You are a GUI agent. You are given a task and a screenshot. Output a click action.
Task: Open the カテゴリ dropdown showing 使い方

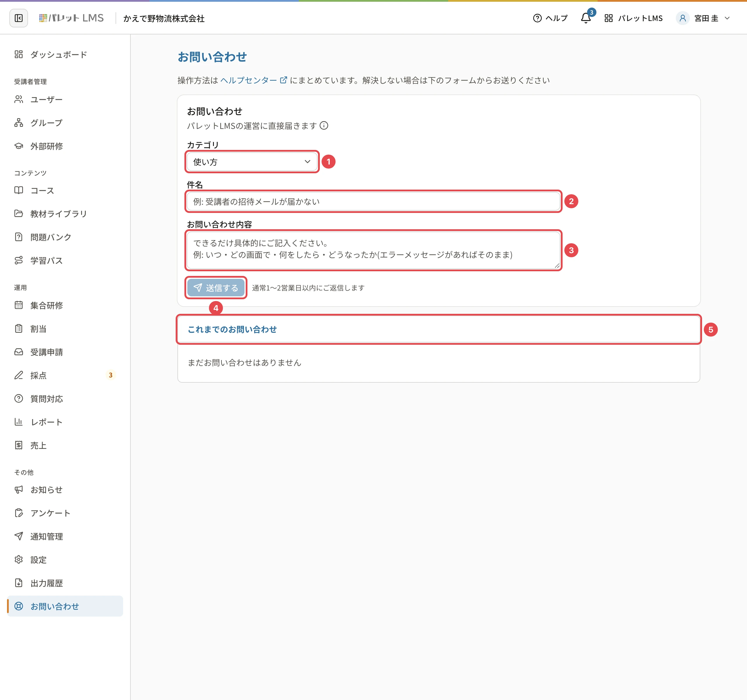coord(252,162)
